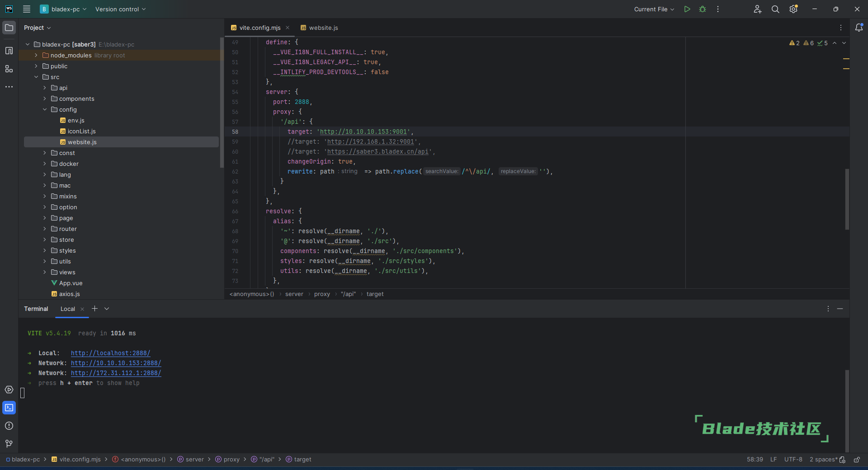Click the 2 spaces indent indicator
The image size is (868, 470).
(824, 460)
